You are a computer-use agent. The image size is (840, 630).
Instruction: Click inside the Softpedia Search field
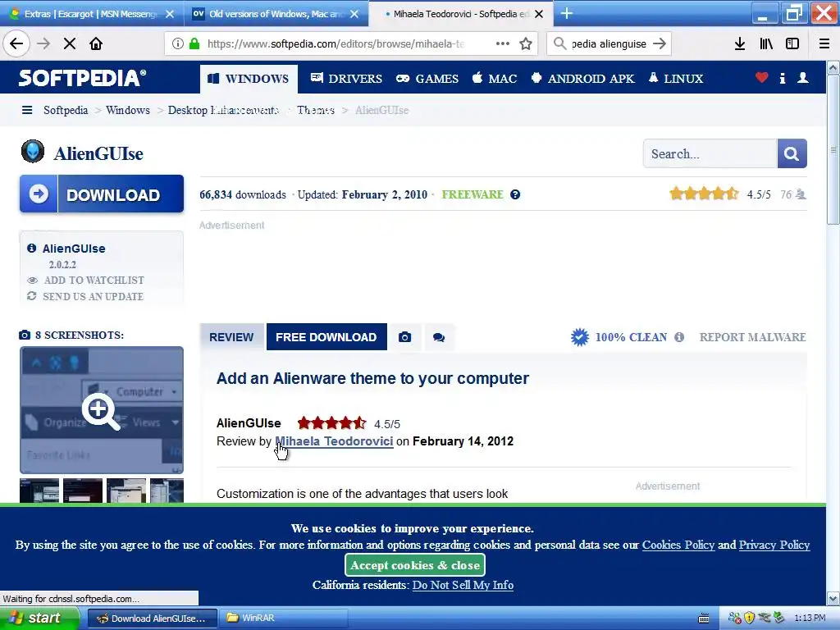tap(710, 153)
